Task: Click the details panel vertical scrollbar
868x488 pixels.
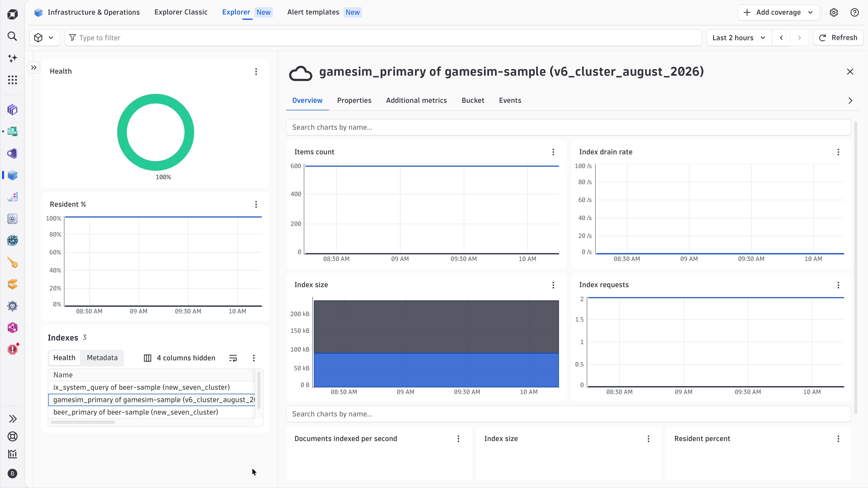Action: pyautogui.click(x=856, y=268)
